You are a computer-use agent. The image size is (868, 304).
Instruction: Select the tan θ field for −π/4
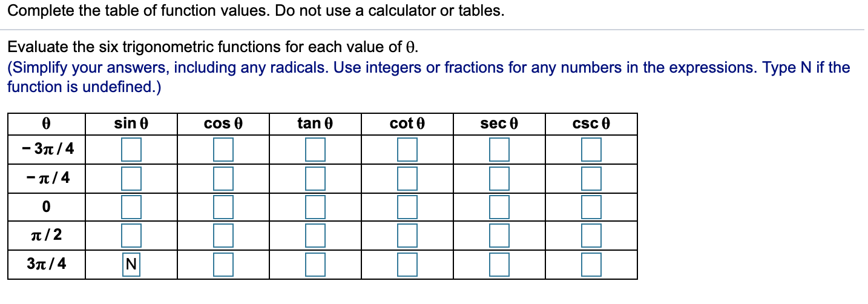tap(315, 178)
